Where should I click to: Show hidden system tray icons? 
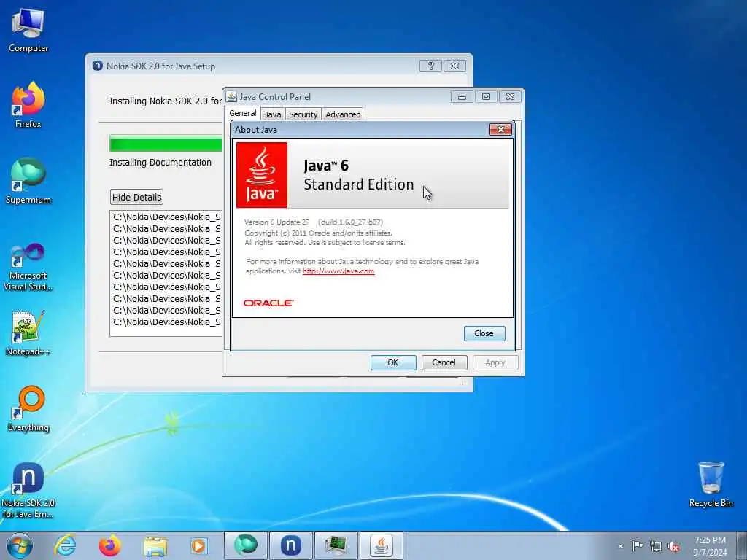click(x=620, y=546)
